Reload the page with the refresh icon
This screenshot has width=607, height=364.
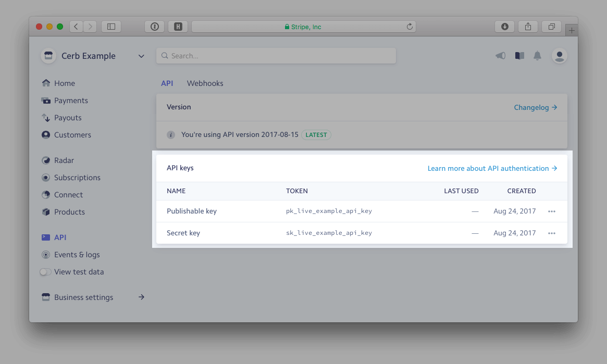pos(410,27)
